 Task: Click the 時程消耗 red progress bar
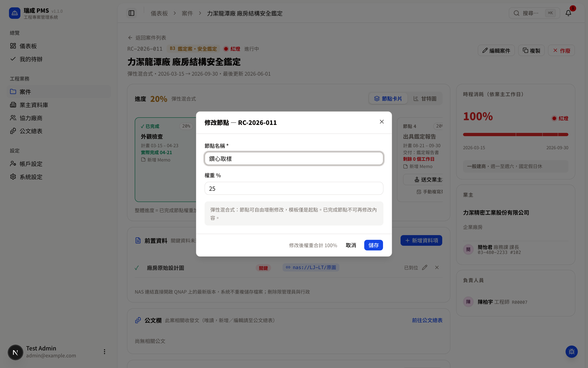click(516, 135)
